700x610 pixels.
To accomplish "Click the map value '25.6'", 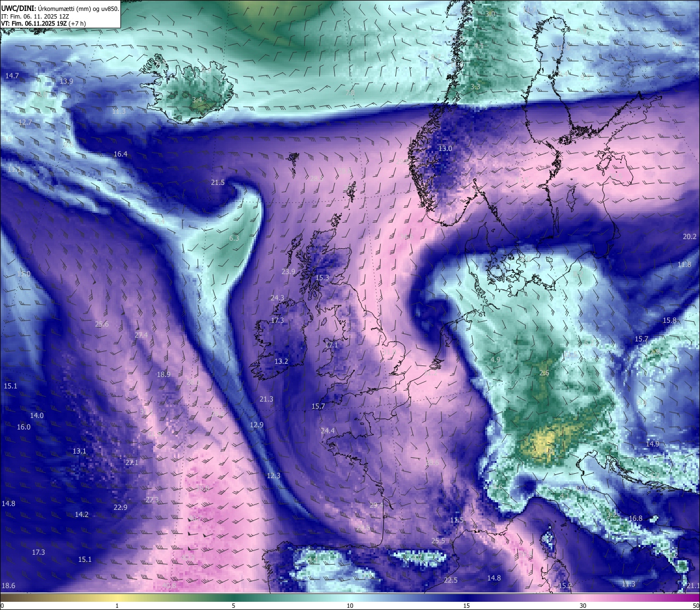I will (x=102, y=324).
